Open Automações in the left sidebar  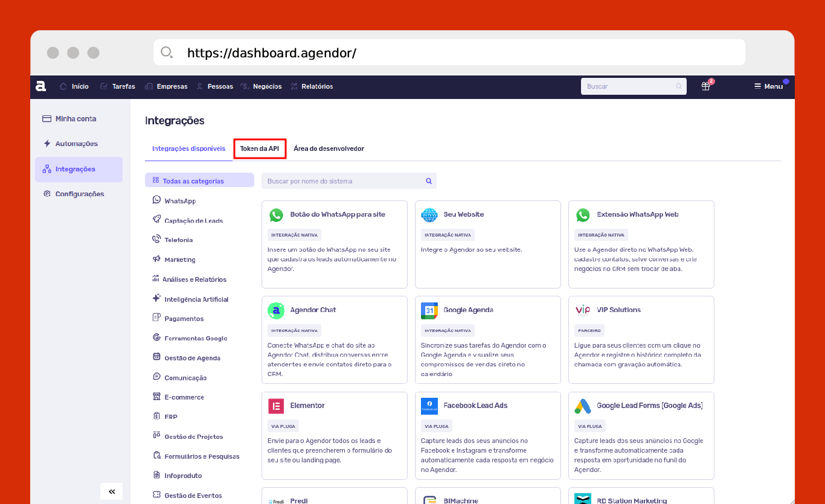(76, 144)
